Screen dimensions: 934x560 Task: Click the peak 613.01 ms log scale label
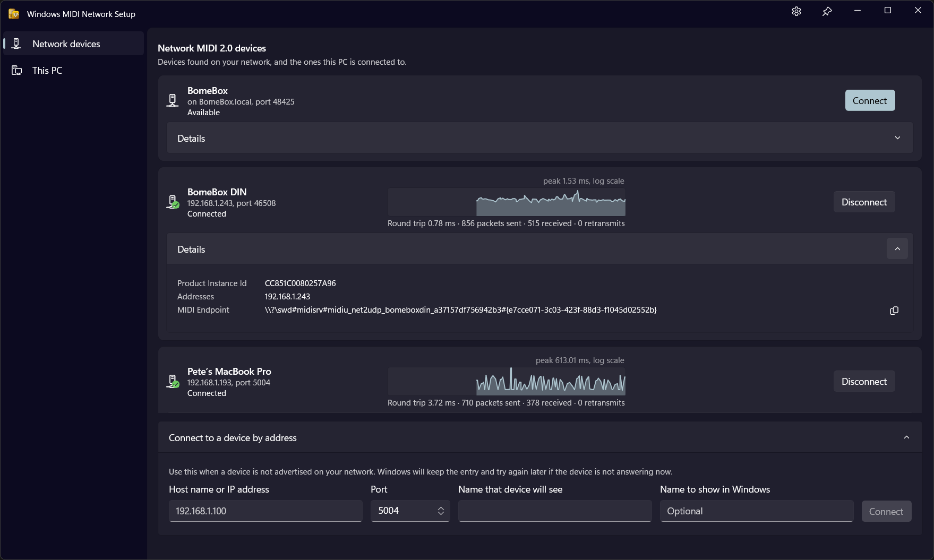tap(580, 360)
